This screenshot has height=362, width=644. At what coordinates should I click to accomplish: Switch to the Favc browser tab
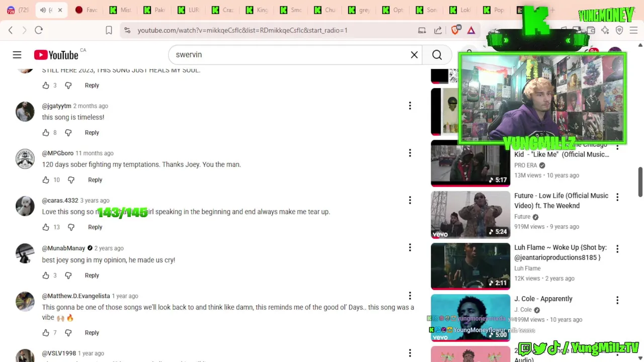tap(86, 10)
